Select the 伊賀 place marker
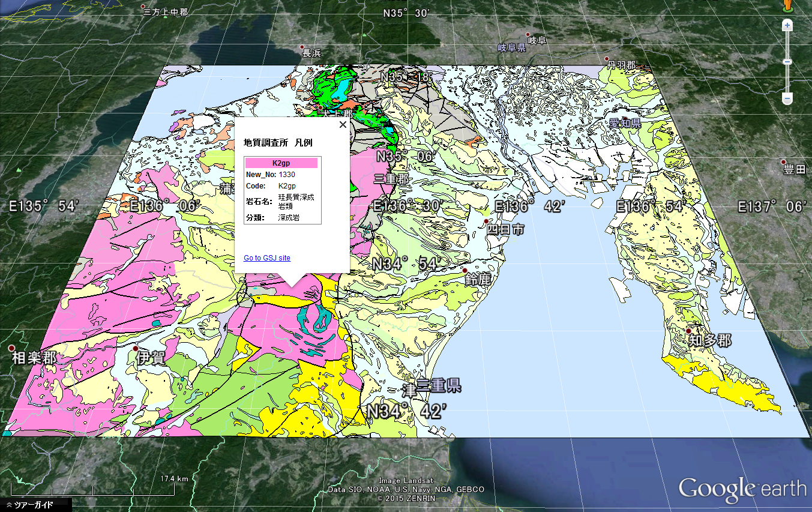Viewport: 812px width, 512px height. pyautogui.click(x=136, y=349)
